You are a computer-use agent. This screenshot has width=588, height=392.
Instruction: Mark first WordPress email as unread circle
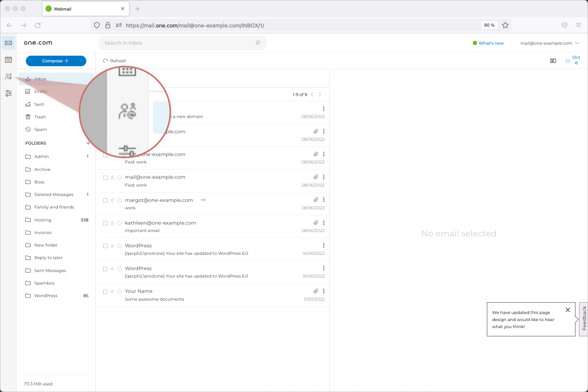point(120,246)
